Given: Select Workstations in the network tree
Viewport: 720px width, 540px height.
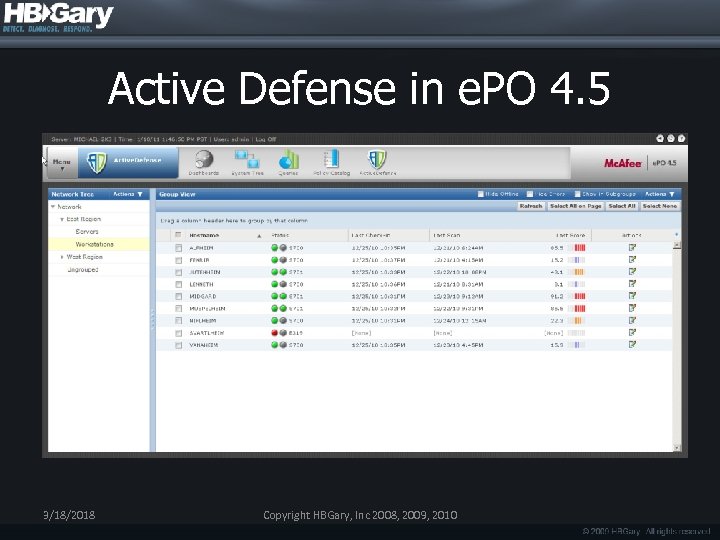Looking at the screenshot, I should 95,244.
